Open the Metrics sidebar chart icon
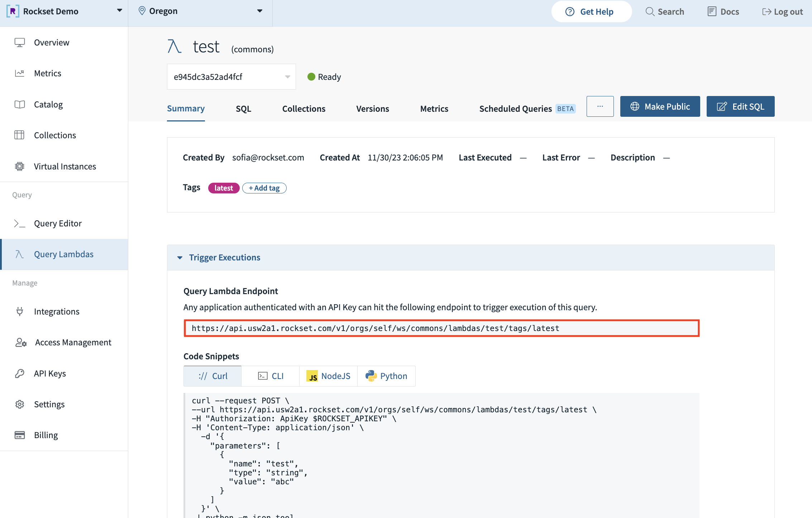This screenshot has width=812, height=518. point(19,73)
